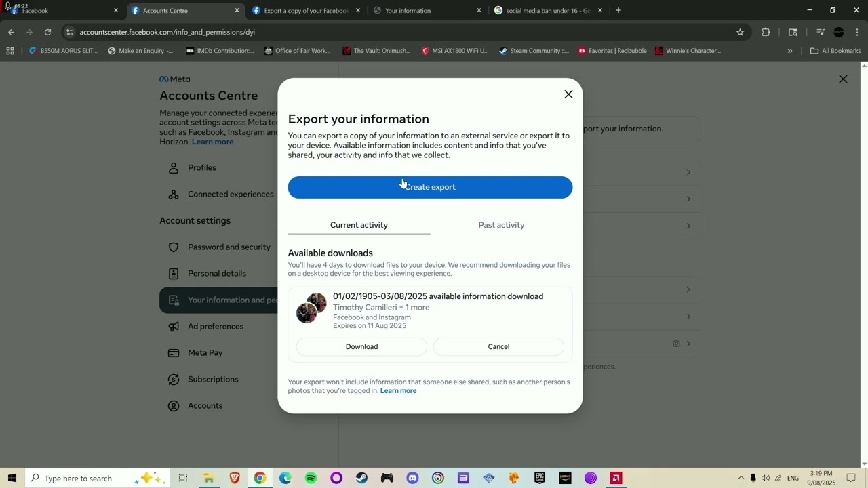Switch to the Past activity tab
868x488 pixels.
coord(501,225)
